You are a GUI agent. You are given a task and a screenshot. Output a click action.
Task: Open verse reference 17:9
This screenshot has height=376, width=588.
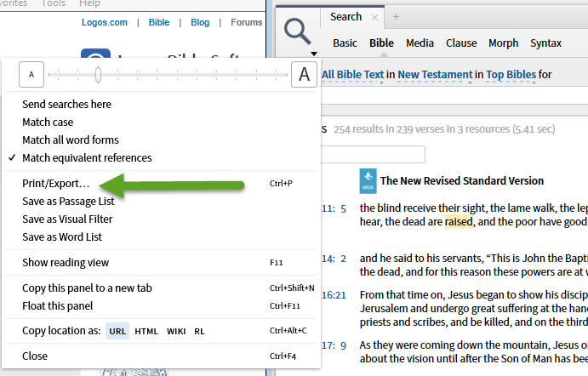click(x=334, y=345)
